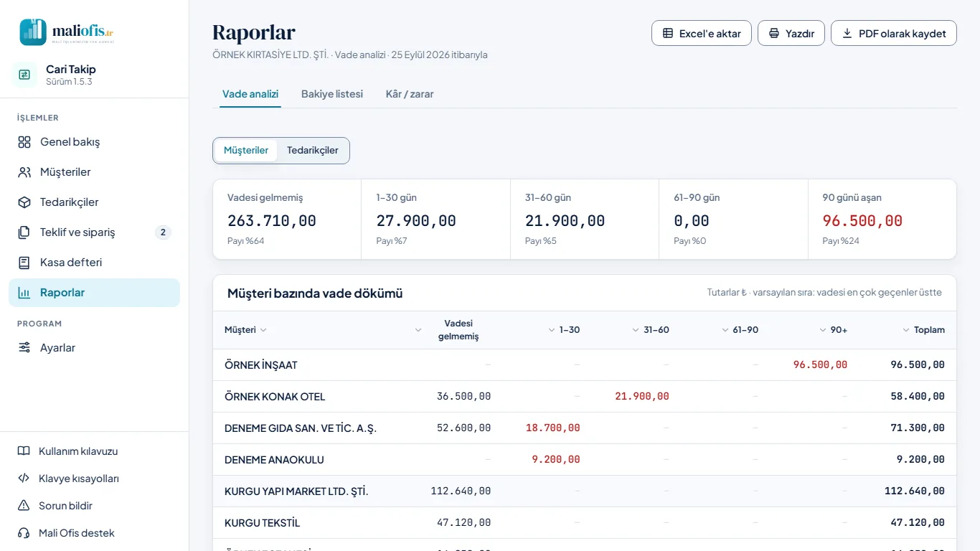Click the DENEME ANAOKULU customer name
The image size is (980, 551).
click(274, 460)
